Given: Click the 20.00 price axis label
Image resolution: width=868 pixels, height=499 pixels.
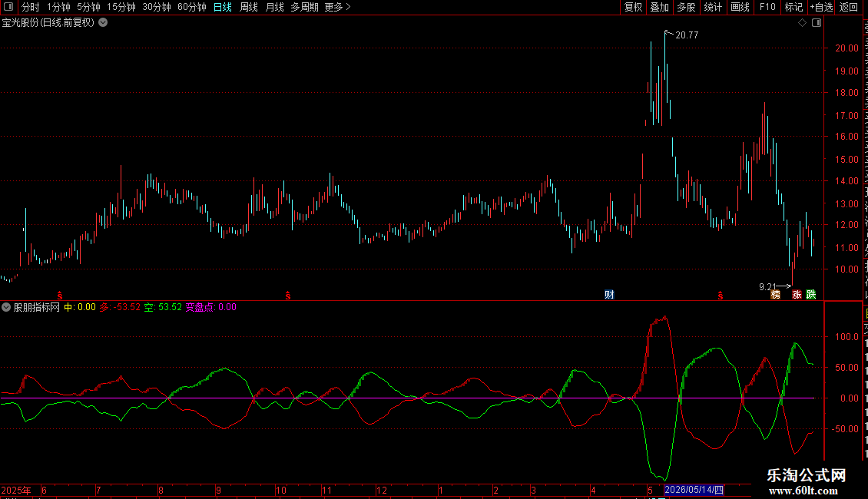Looking at the screenshot, I should [847, 48].
